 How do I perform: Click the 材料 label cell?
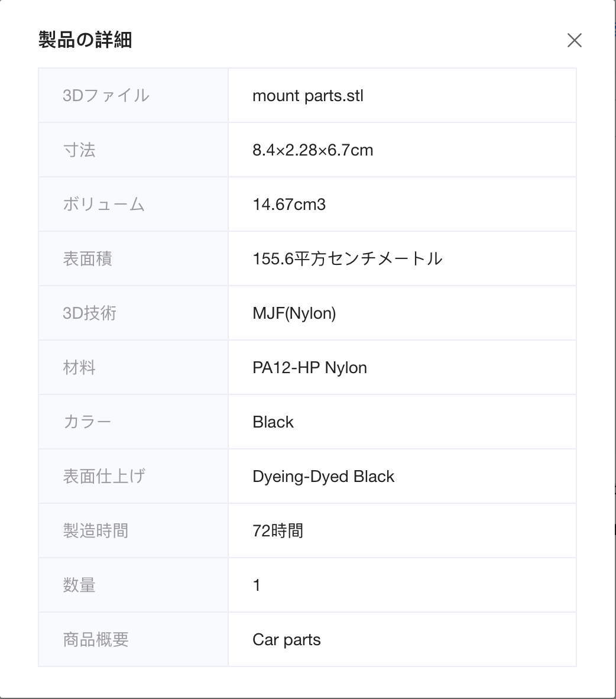[x=133, y=367]
